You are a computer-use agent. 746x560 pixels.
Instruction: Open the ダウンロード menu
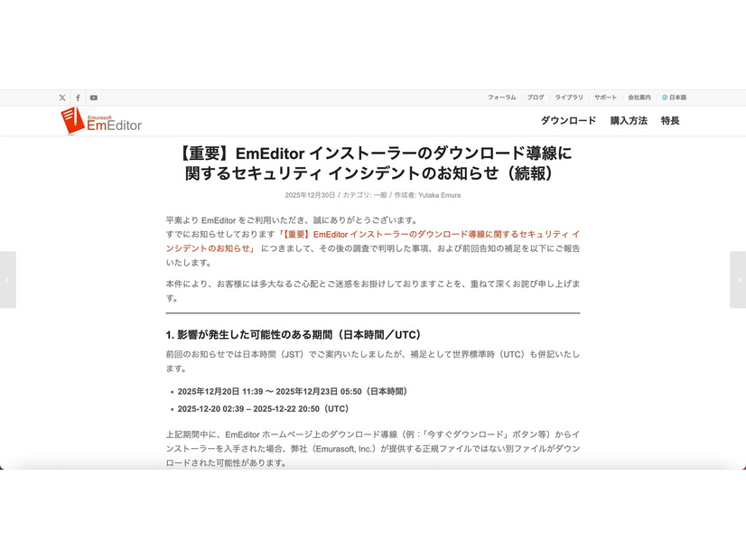(x=568, y=119)
